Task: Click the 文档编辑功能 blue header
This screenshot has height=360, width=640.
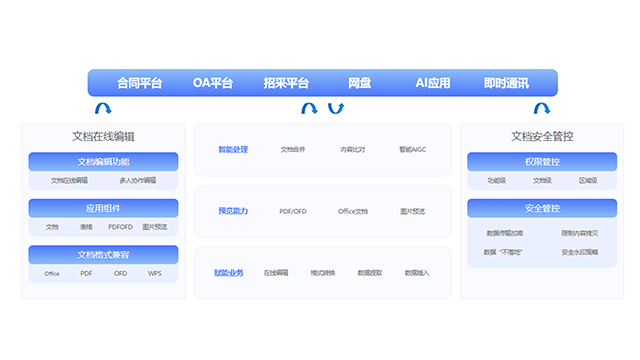Action: click(103, 162)
